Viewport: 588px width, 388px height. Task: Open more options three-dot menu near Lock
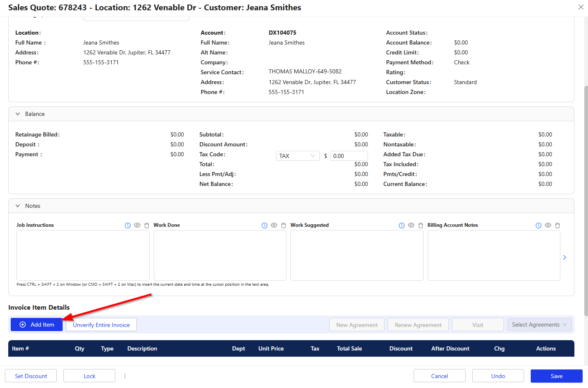125,376
